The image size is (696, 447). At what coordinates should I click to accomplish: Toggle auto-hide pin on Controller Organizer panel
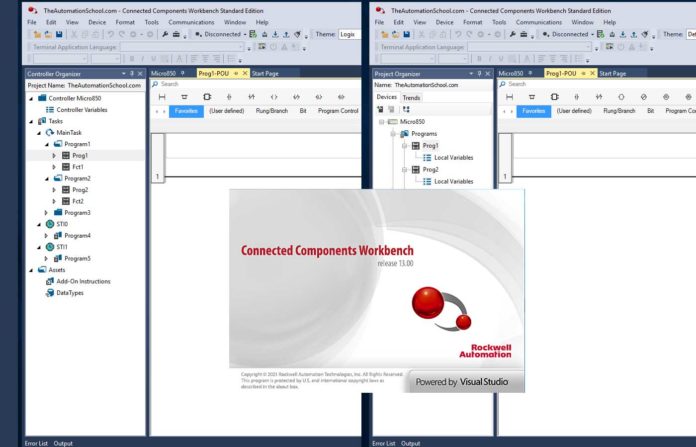(x=131, y=73)
